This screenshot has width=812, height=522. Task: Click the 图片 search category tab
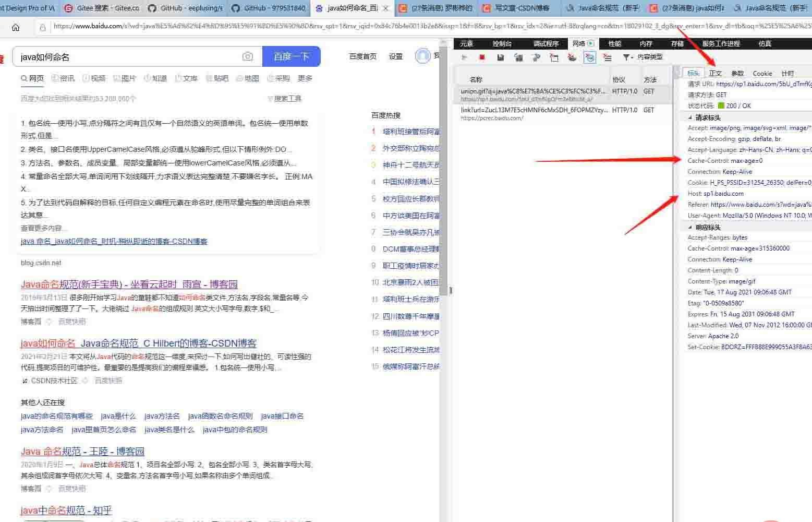[x=124, y=78]
